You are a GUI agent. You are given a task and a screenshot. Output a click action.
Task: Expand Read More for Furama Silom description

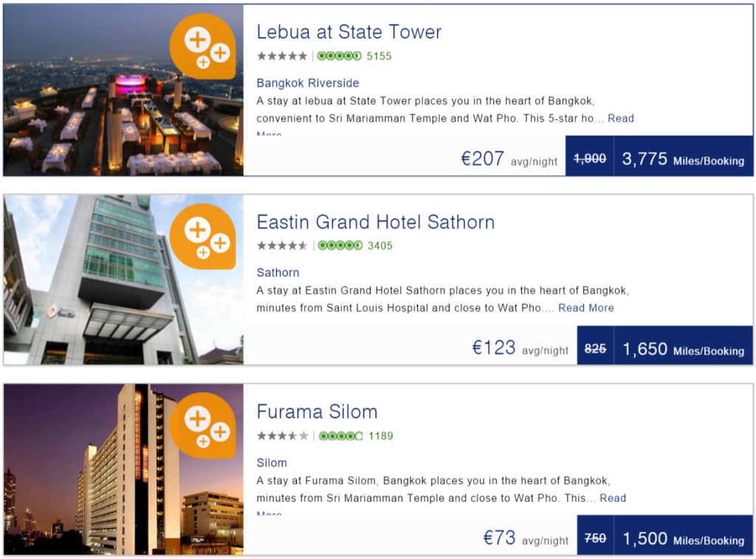click(x=612, y=498)
